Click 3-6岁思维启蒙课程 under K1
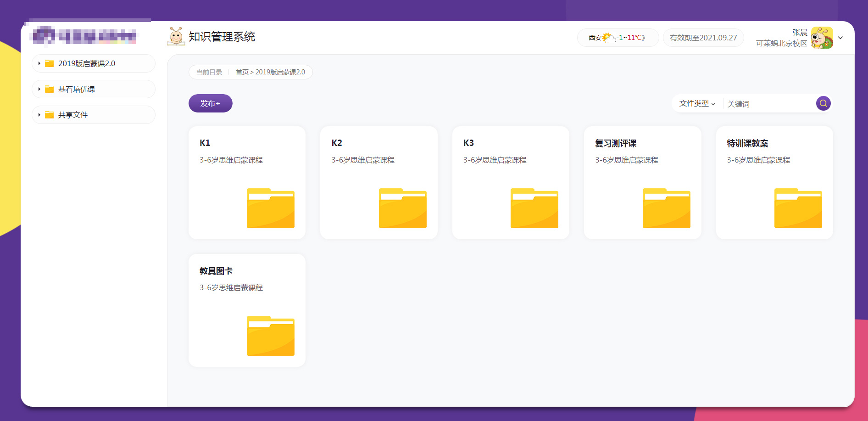 tap(231, 160)
